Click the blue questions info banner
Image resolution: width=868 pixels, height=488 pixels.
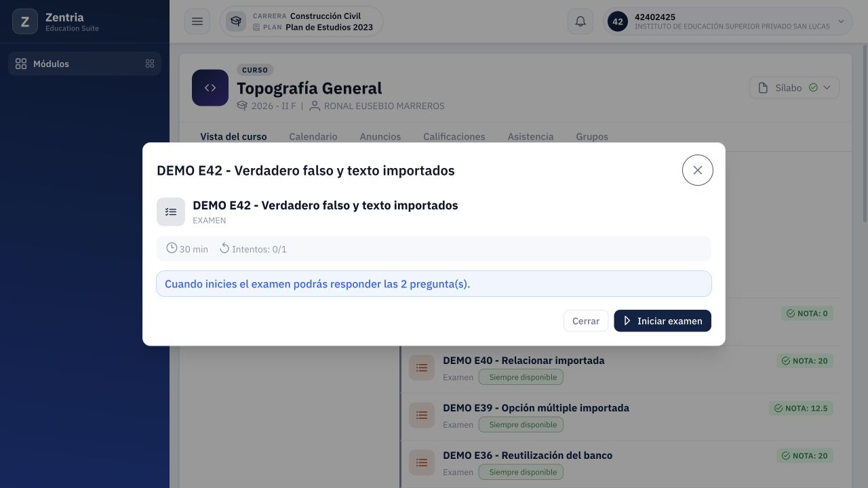[x=434, y=284]
